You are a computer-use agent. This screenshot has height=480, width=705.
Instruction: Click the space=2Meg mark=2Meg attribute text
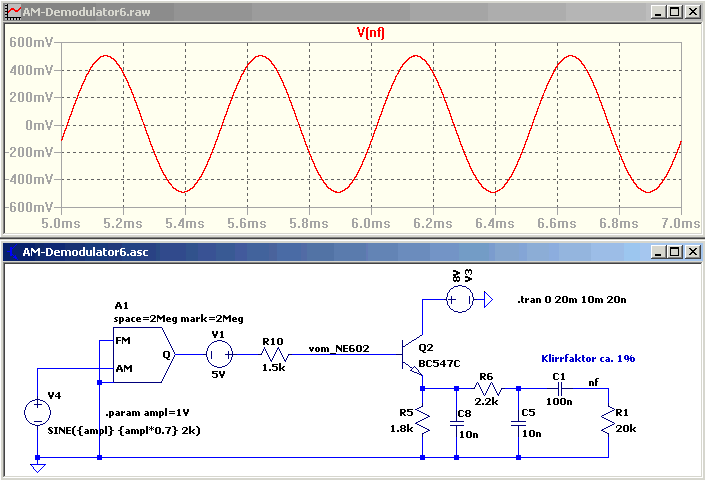(x=178, y=319)
